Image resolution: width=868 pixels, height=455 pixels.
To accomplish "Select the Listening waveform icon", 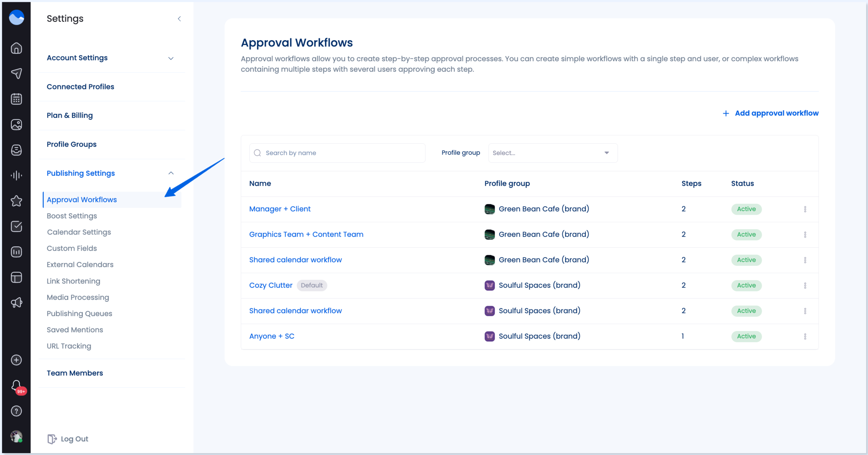I will pos(16,175).
